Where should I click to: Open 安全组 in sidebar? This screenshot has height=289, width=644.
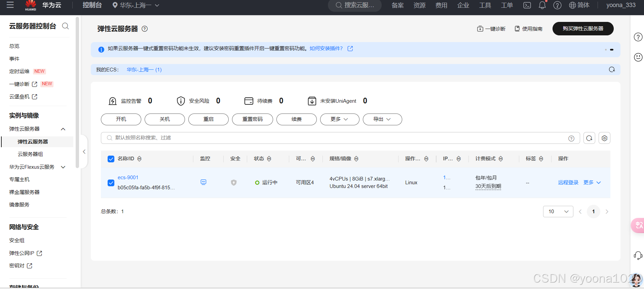(x=17, y=240)
